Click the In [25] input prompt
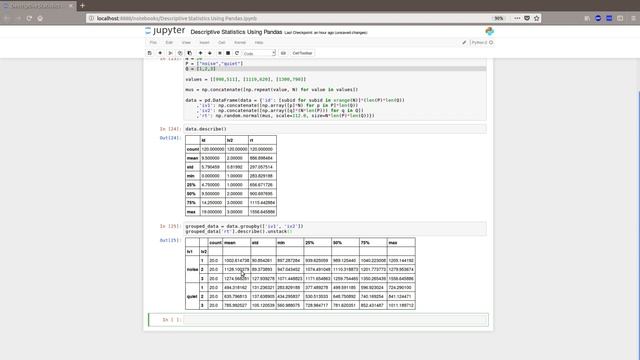 coord(170,226)
